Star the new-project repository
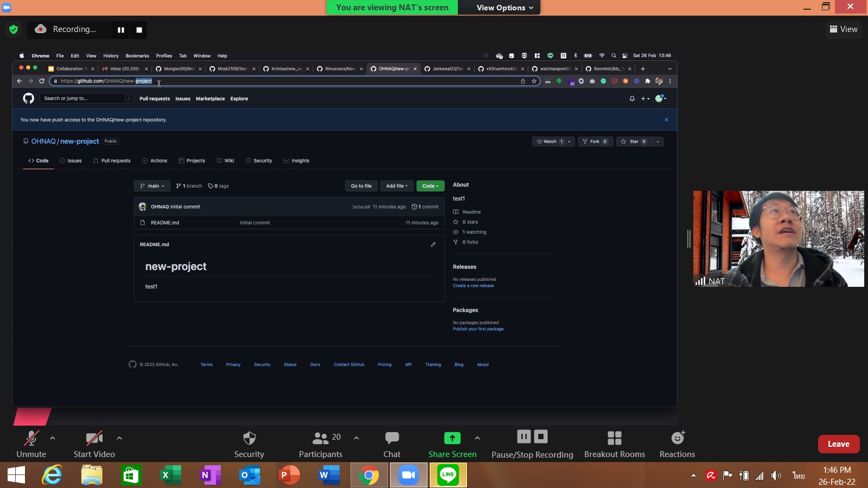The height and width of the screenshot is (488, 868). pyautogui.click(x=634, y=142)
